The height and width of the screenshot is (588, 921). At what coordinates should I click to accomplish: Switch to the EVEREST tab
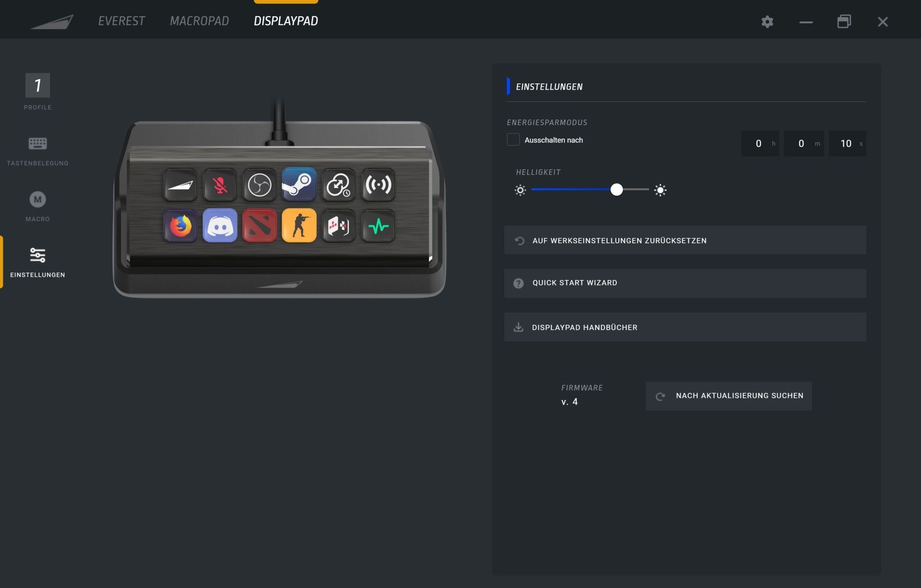[121, 21]
